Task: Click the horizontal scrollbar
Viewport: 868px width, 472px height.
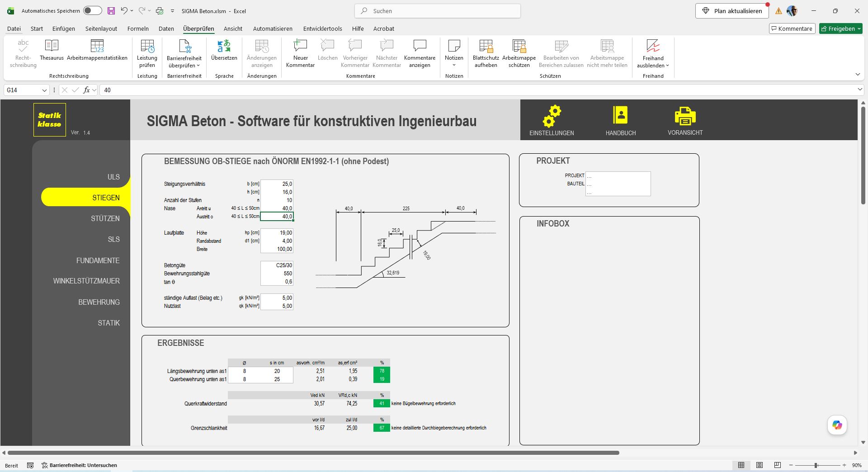Action: point(313,453)
